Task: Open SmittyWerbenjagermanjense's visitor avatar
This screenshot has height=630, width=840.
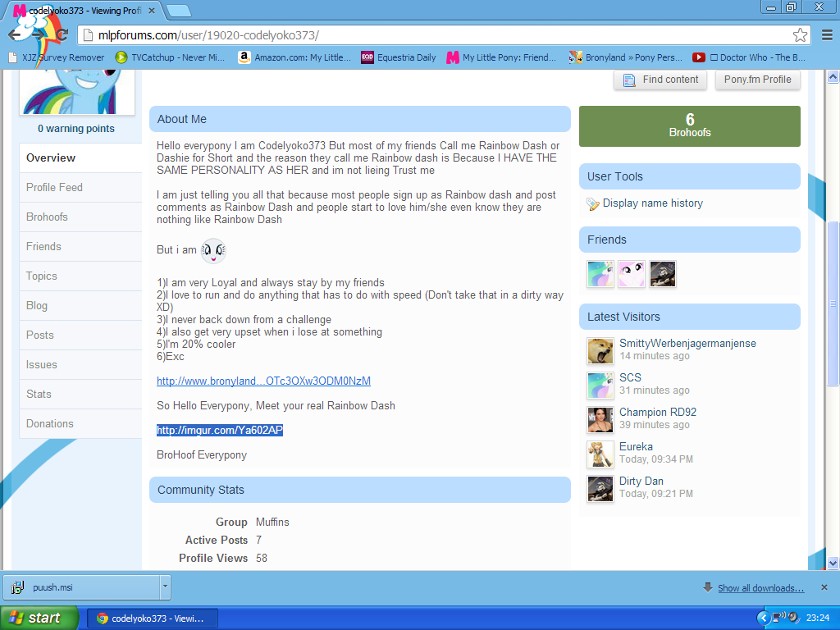Action: pyautogui.click(x=600, y=350)
